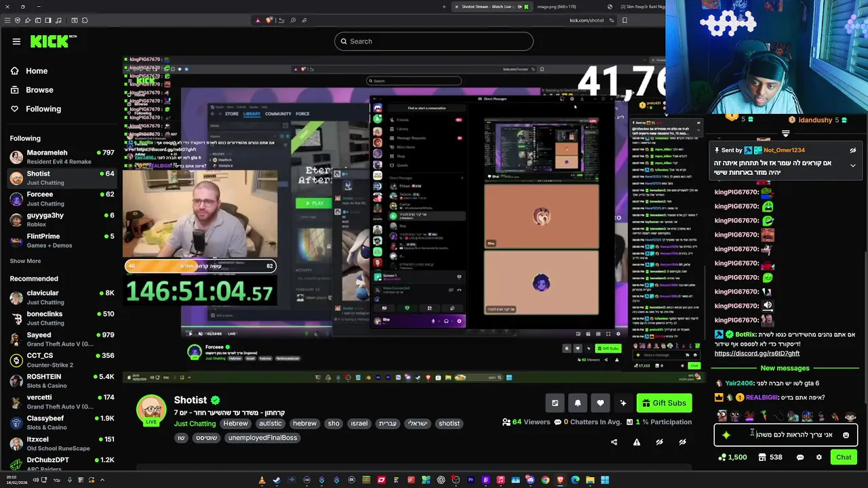This screenshot has height=488, width=868.
Task: Click Shotist's avatar with the LIVE badge
Action: (151, 411)
